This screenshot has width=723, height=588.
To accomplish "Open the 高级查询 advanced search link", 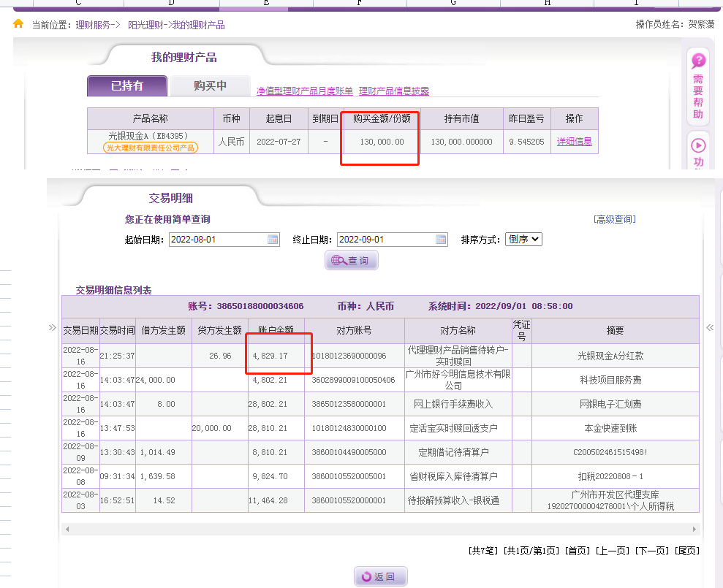I will pyautogui.click(x=615, y=219).
